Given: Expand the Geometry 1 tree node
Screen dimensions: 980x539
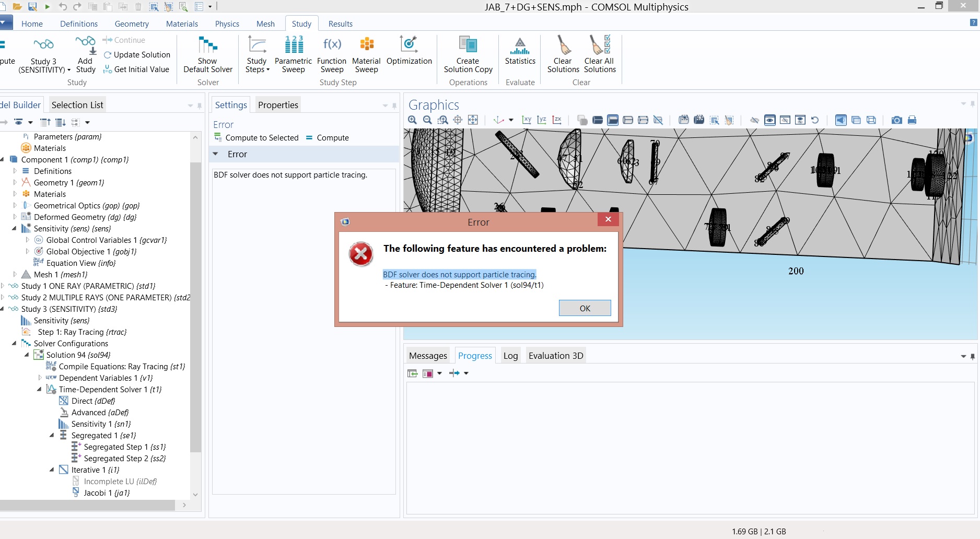Looking at the screenshot, I should (x=15, y=183).
